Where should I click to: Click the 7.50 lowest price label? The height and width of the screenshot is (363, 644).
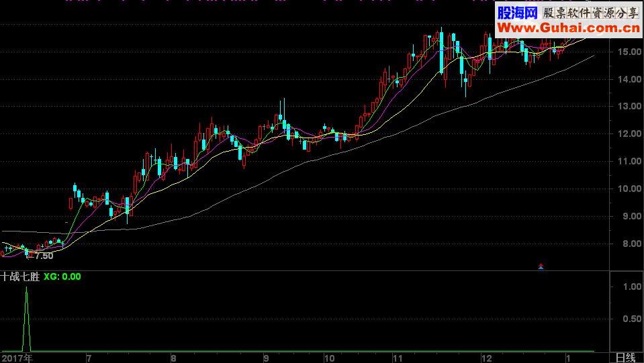pos(44,256)
